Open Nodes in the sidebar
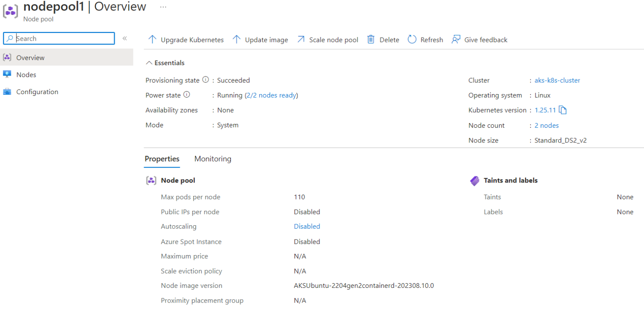This screenshot has height=316, width=644. [x=26, y=75]
